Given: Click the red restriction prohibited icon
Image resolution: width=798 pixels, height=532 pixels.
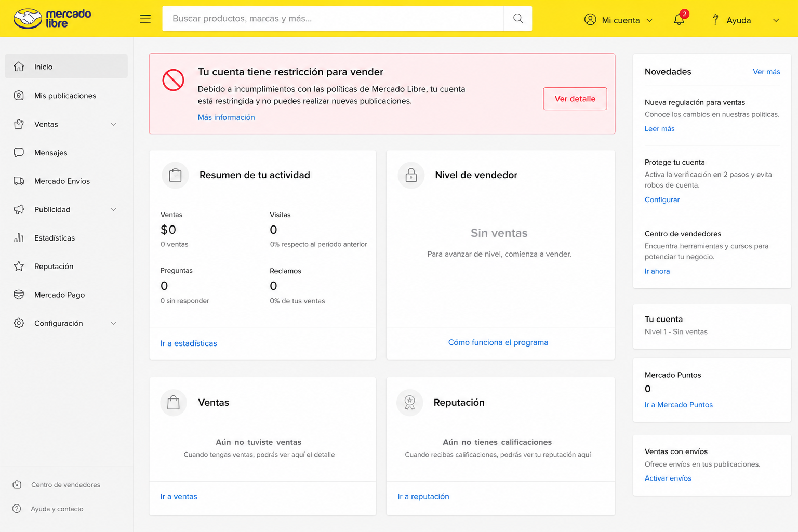Looking at the screenshot, I should click(x=174, y=80).
